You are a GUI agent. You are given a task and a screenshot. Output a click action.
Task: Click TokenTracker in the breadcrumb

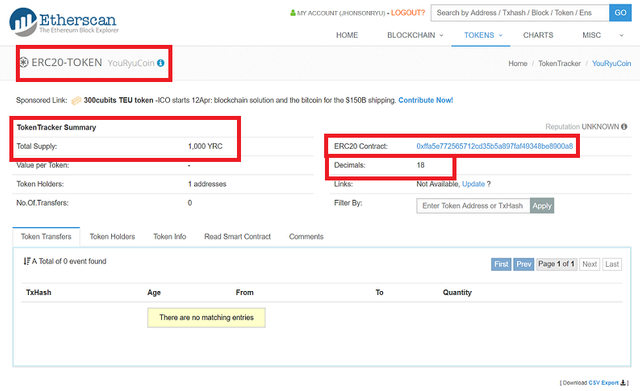[559, 63]
